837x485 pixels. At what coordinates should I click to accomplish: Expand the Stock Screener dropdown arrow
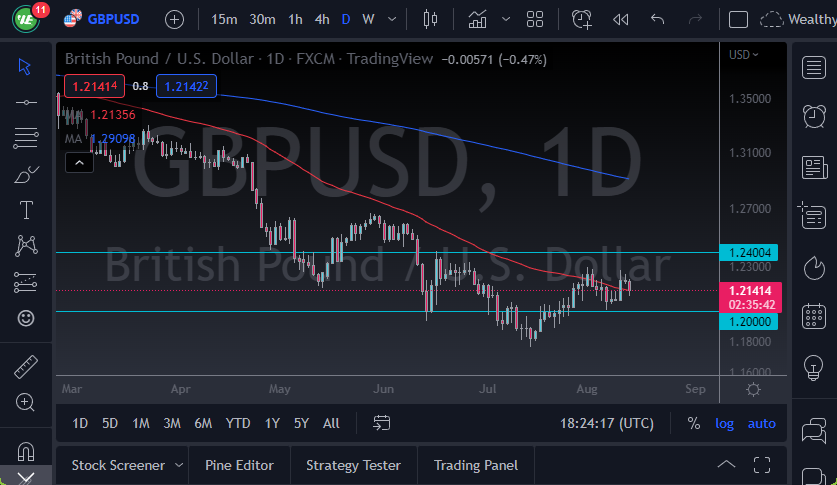point(179,465)
